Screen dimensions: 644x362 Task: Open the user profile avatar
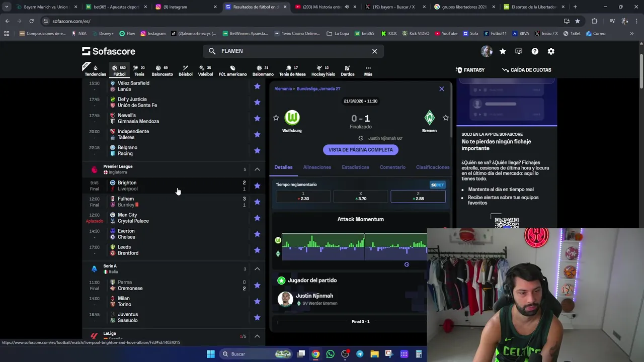(487, 51)
